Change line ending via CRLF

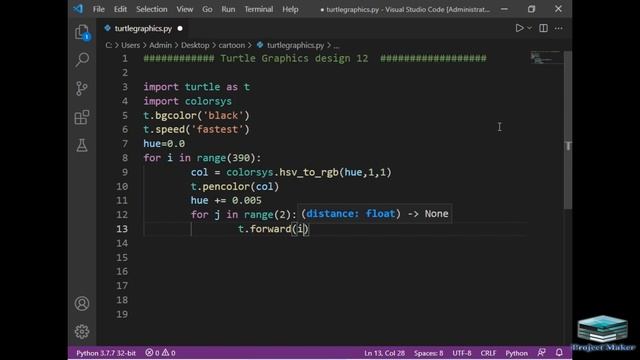(x=488, y=353)
